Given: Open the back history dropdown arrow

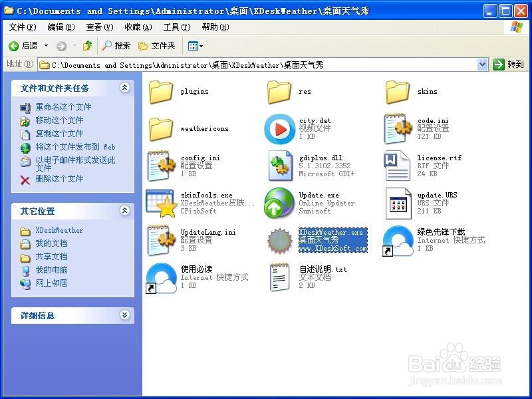Looking at the screenshot, I should coord(46,46).
